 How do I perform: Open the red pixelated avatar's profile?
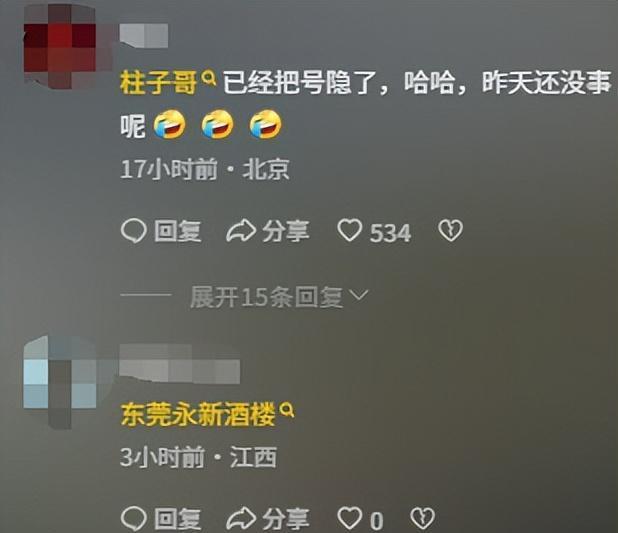[60, 47]
